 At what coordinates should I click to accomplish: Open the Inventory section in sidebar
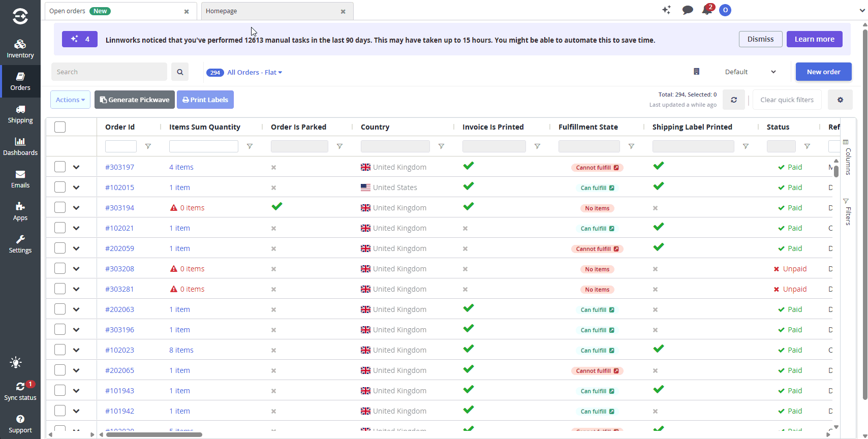(x=20, y=49)
